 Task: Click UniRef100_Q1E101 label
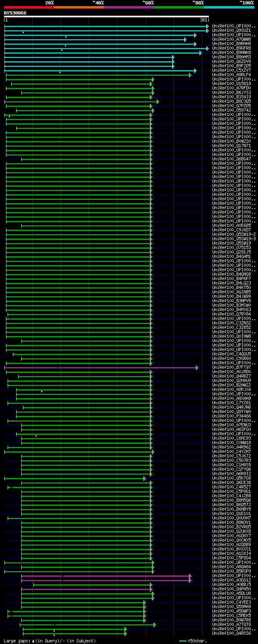pyautogui.click(x=231, y=513)
